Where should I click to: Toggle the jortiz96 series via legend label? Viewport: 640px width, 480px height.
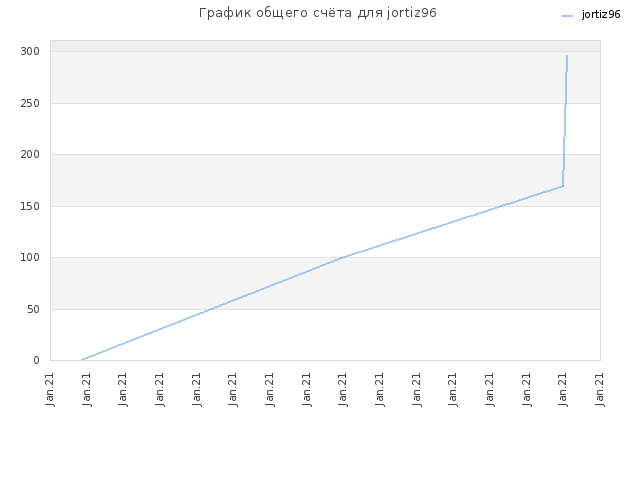[x=601, y=15]
